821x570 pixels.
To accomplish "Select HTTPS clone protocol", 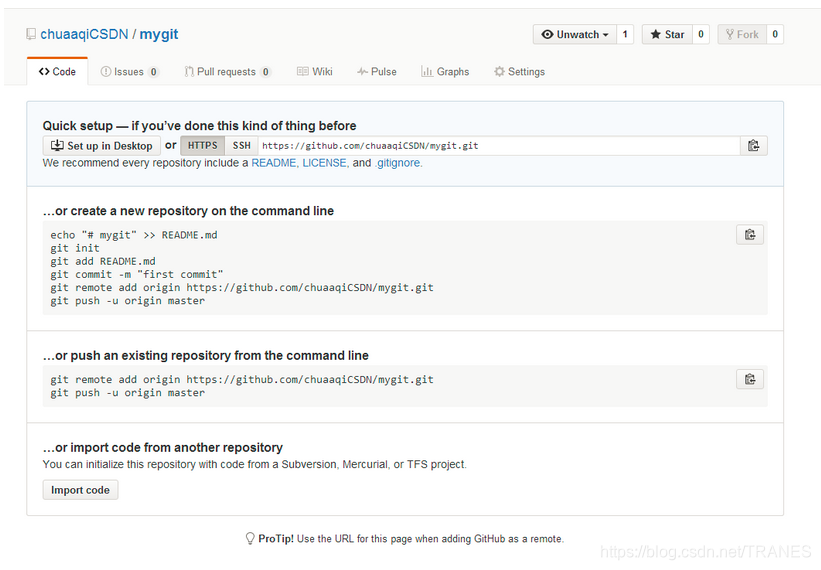I will tap(203, 146).
